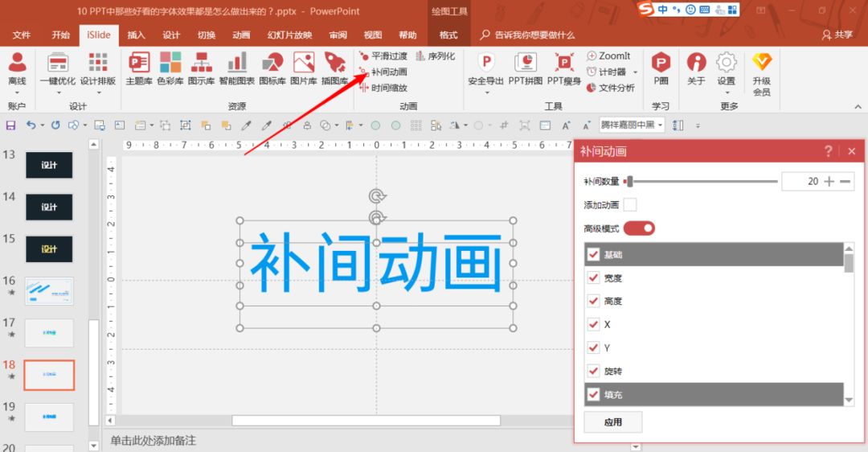
Task: Uncheck the X position checkbox
Action: [593, 325]
